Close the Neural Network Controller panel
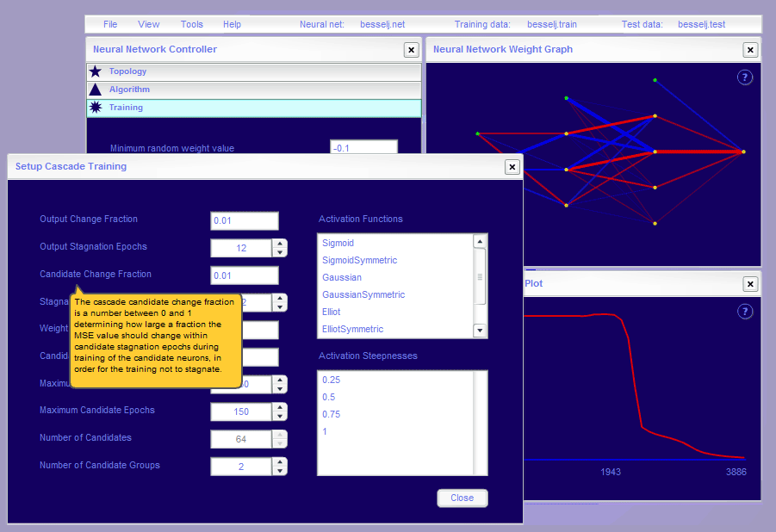776x532 pixels. [x=412, y=50]
